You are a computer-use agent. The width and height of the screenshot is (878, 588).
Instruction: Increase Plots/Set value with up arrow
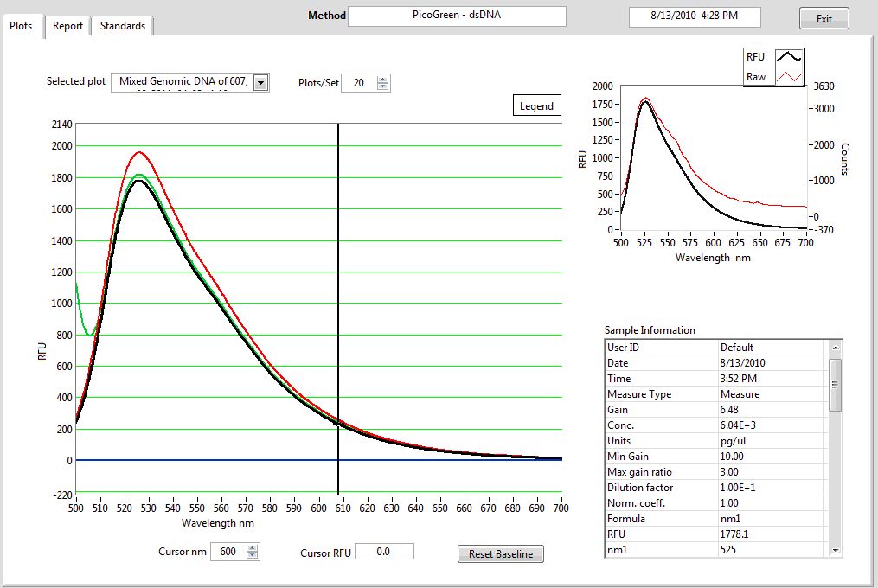pos(382,80)
